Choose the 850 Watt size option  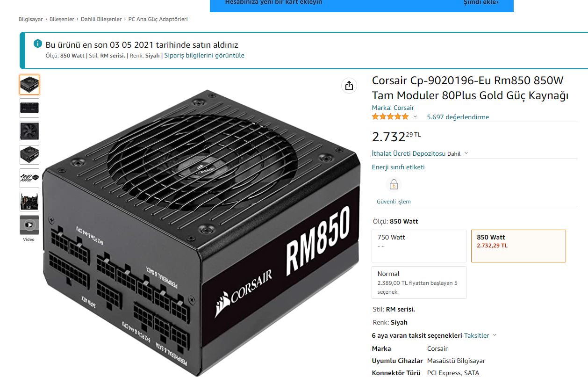pos(518,246)
